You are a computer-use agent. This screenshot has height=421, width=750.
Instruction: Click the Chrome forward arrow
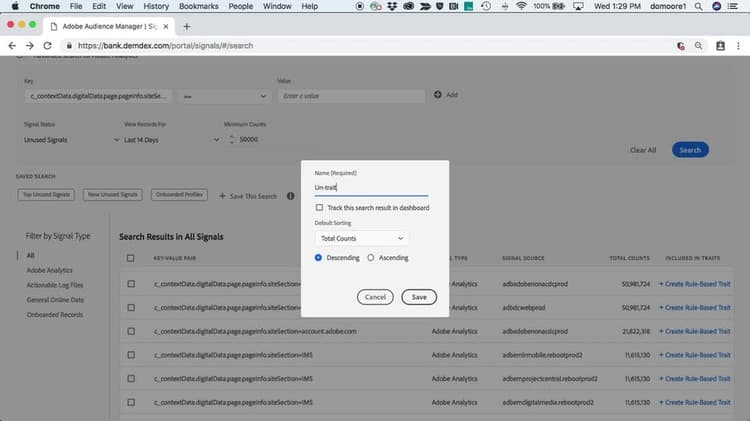(x=30, y=45)
